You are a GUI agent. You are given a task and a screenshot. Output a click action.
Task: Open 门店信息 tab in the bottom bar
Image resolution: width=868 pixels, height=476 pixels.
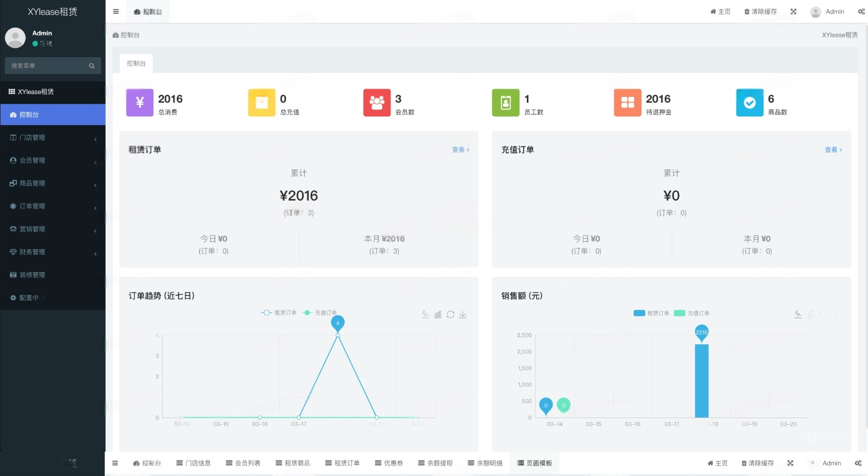tap(194, 463)
